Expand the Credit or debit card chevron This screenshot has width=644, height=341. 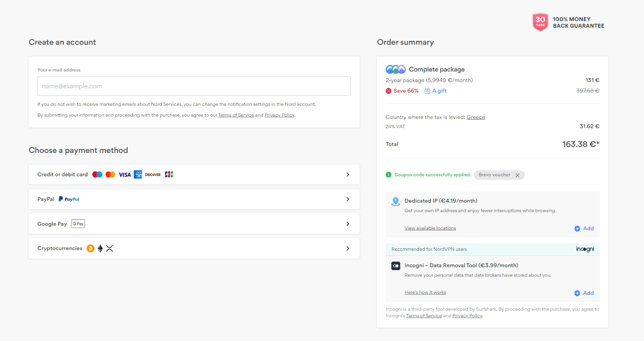pos(348,174)
